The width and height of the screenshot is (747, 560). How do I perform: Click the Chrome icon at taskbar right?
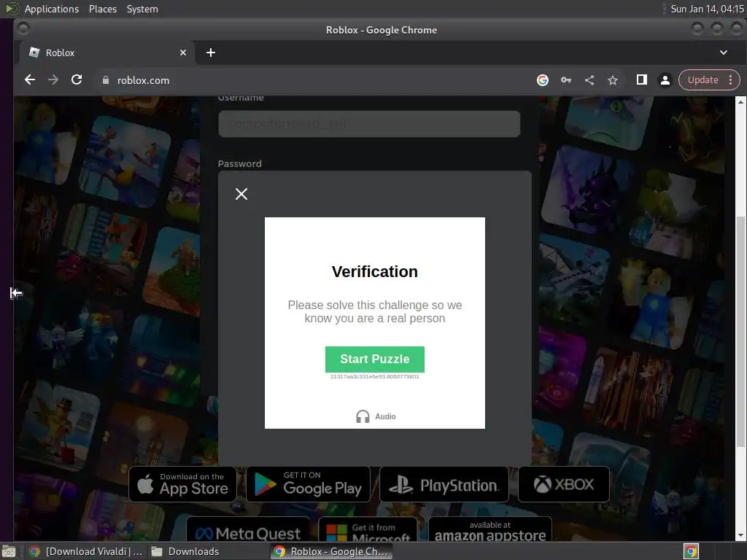coord(691,551)
